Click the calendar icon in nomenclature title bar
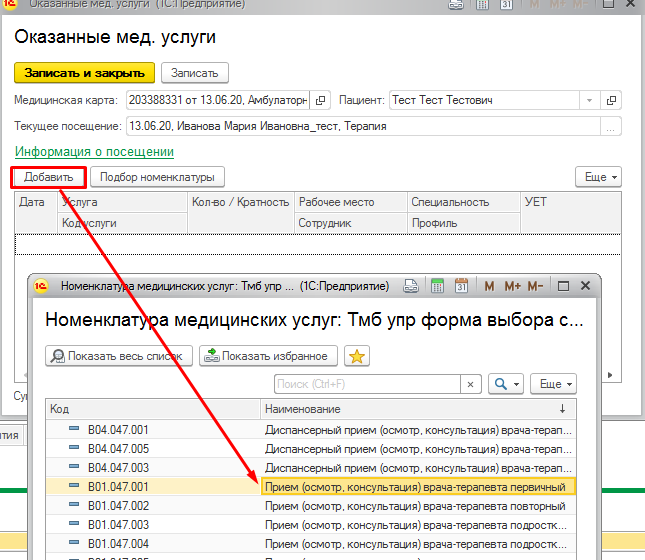The image size is (645, 560). point(461,286)
